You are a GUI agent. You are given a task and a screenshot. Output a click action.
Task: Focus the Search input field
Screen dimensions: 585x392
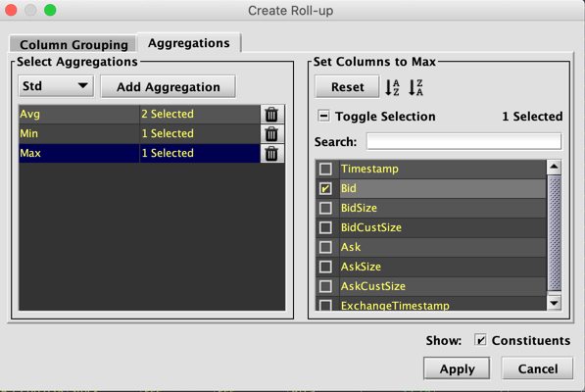(463, 142)
